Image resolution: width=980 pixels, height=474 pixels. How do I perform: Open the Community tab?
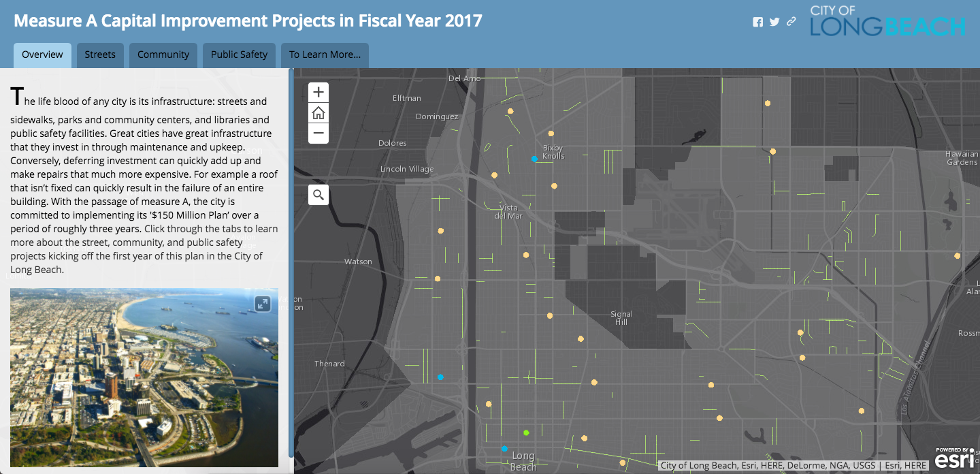pos(163,55)
